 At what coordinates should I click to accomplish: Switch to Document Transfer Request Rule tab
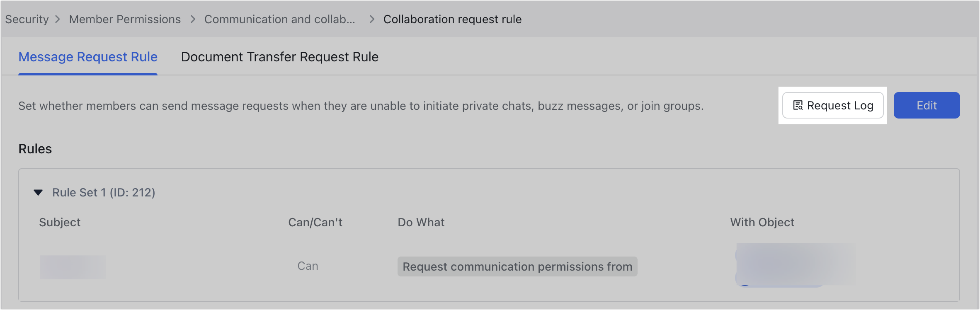(x=279, y=57)
